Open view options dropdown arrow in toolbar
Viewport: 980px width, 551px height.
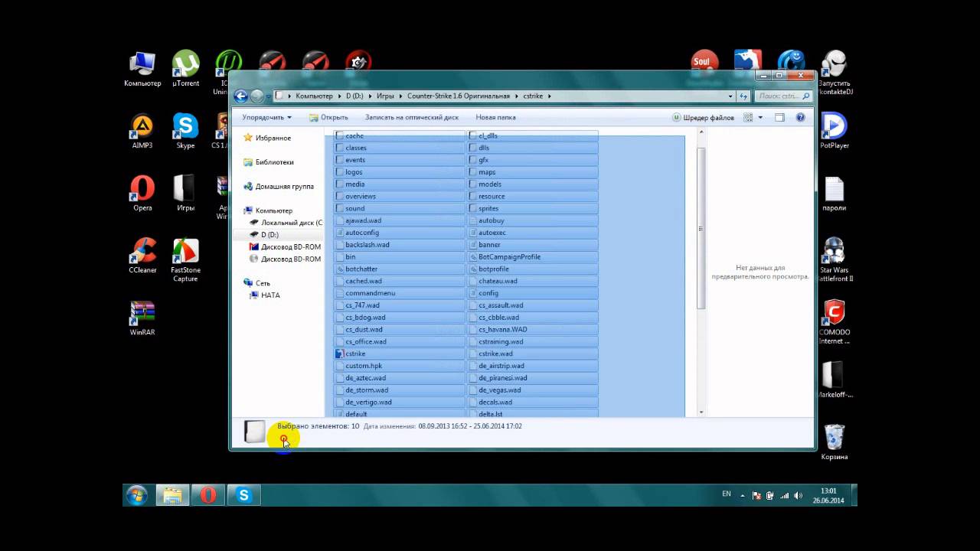(759, 117)
